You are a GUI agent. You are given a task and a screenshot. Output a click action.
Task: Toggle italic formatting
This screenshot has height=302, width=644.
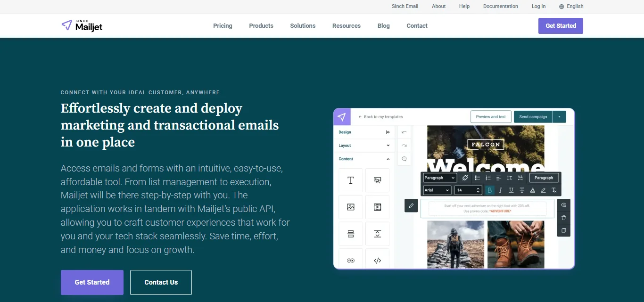coord(500,190)
